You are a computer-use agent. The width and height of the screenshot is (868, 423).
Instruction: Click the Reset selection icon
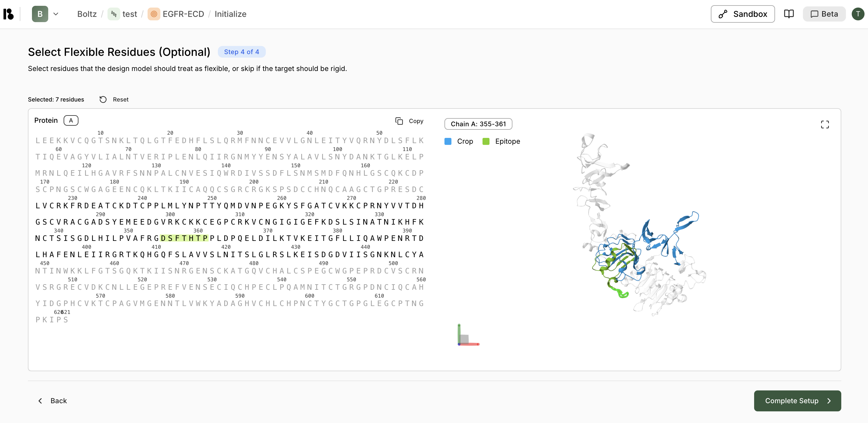click(x=103, y=99)
